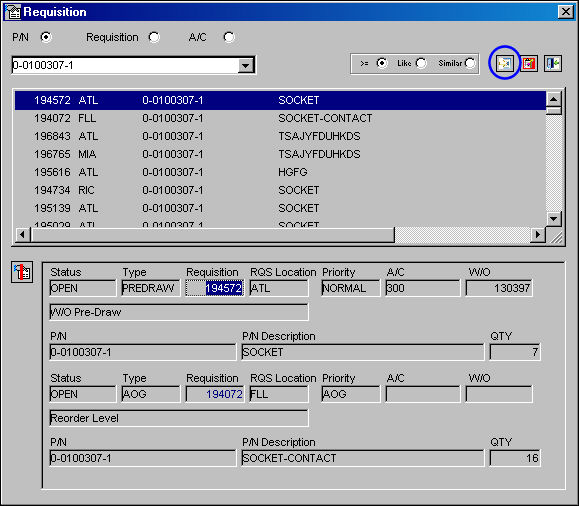Click RQS Location field showing ATL

(279, 288)
